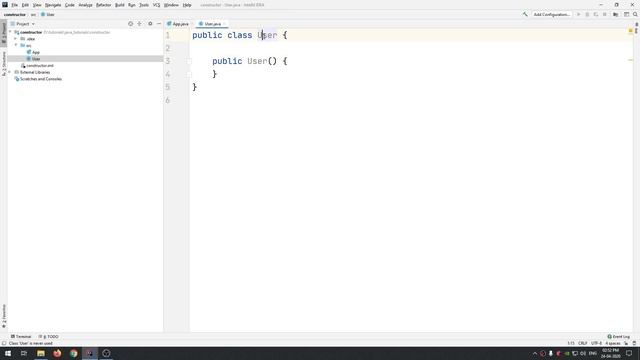Open the View menu
The height and width of the screenshot is (360, 640).
point(37,5)
